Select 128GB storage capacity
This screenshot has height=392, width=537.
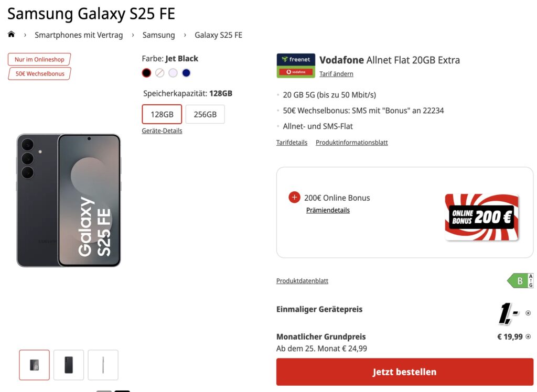162,114
